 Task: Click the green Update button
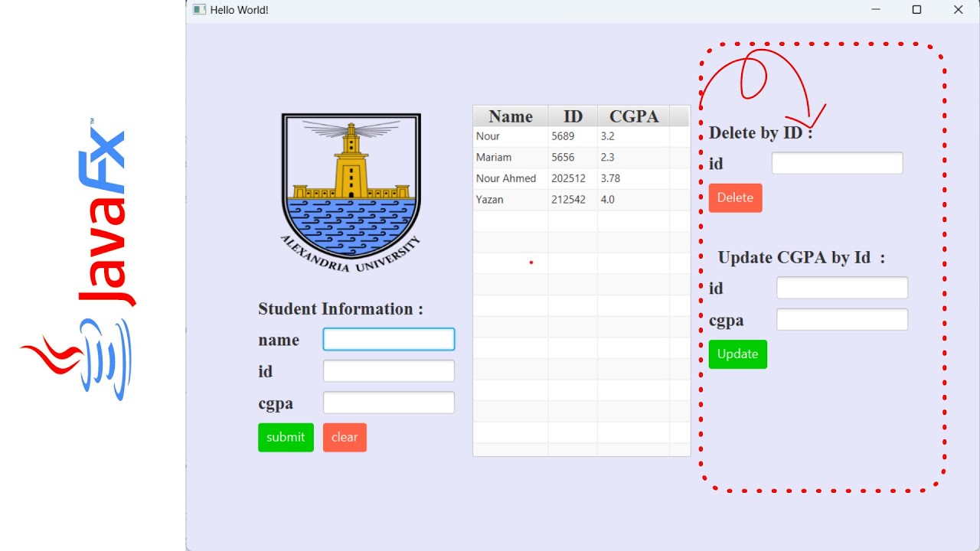click(x=737, y=354)
